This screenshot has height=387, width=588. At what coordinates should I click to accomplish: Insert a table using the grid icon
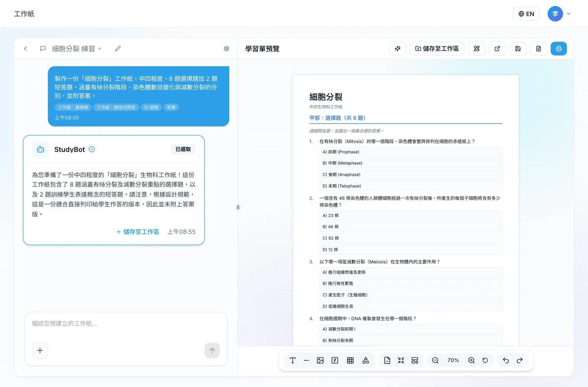(x=350, y=360)
